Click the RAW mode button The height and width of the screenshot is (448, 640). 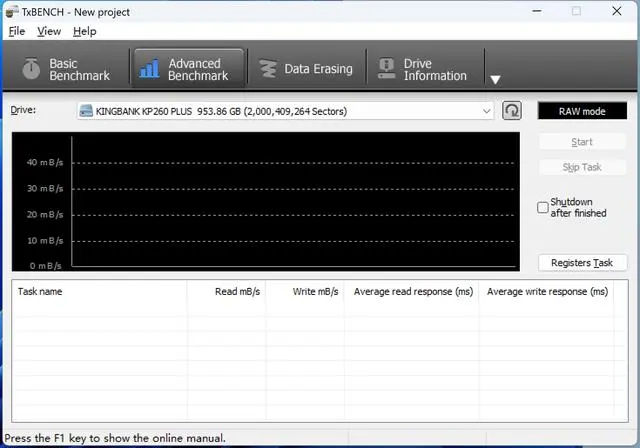[x=582, y=111]
